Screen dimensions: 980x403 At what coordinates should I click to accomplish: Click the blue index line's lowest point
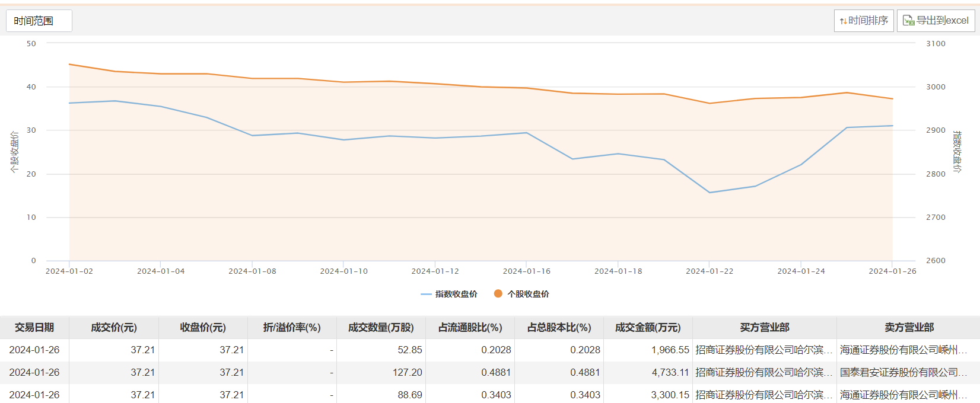click(709, 193)
